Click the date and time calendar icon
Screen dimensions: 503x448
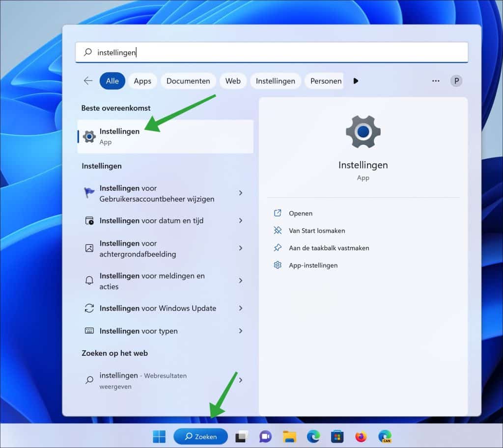pyautogui.click(x=89, y=220)
